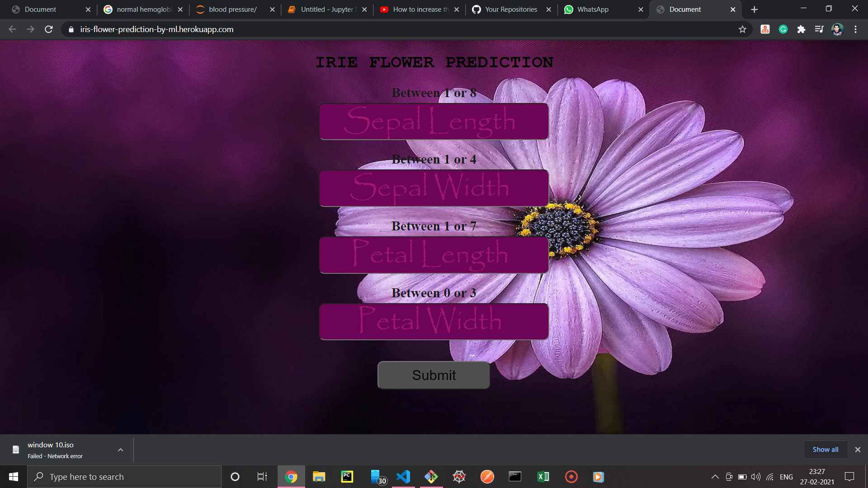Show hidden system tray icons
The height and width of the screenshot is (488, 868).
tap(715, 477)
